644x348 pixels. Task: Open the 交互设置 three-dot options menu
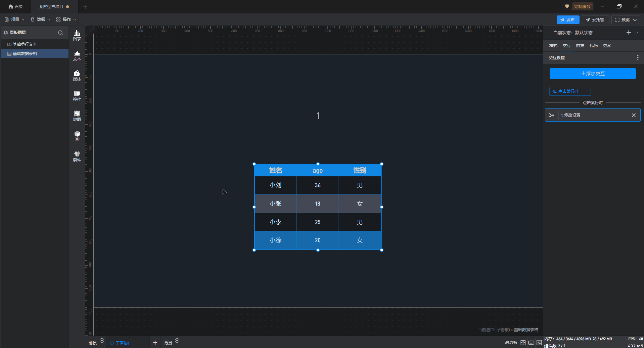click(638, 58)
